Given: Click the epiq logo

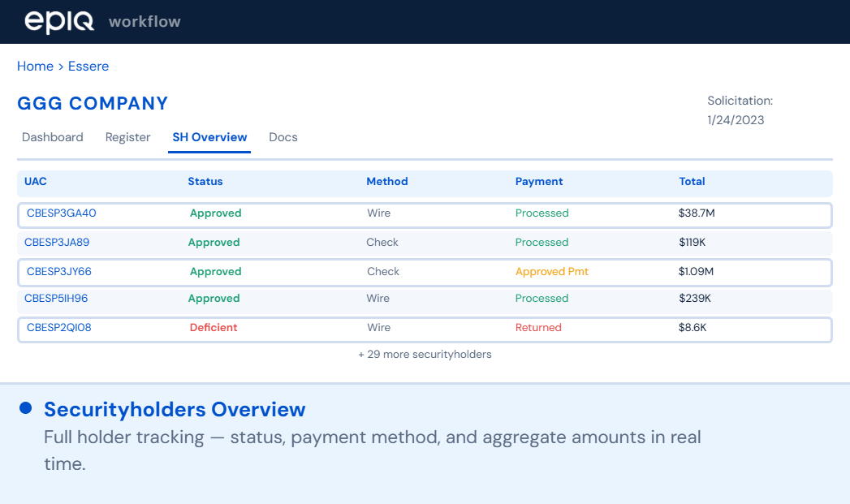Looking at the screenshot, I should pos(59,22).
